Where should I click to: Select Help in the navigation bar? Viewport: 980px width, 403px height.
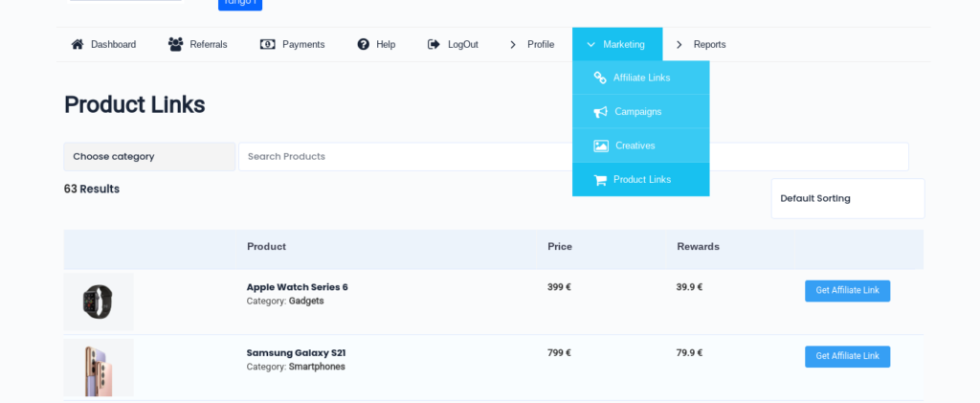click(386, 44)
